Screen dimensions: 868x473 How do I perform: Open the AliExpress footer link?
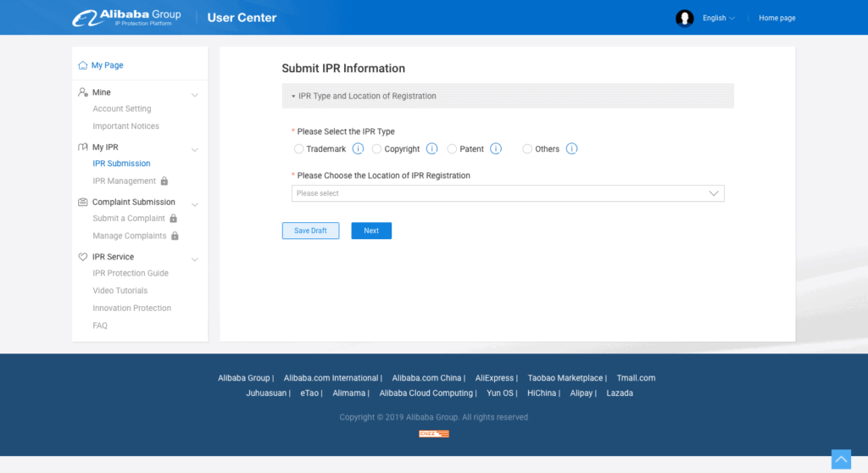pyautogui.click(x=494, y=378)
